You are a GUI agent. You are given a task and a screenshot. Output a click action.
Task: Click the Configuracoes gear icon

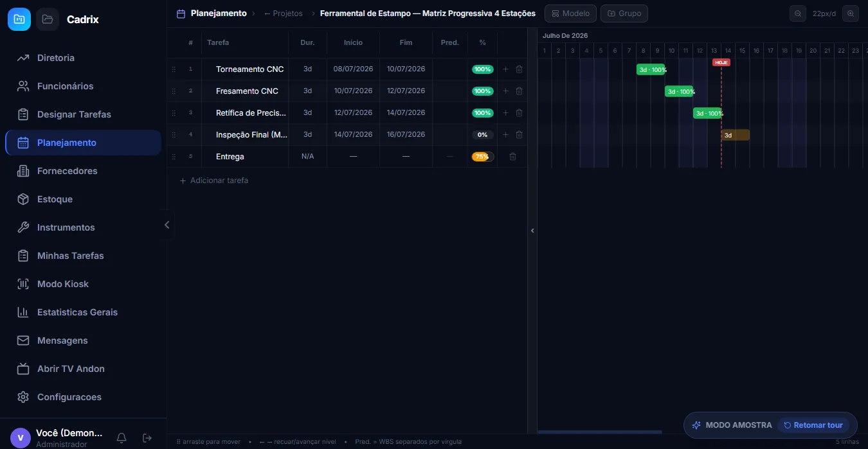coord(23,397)
